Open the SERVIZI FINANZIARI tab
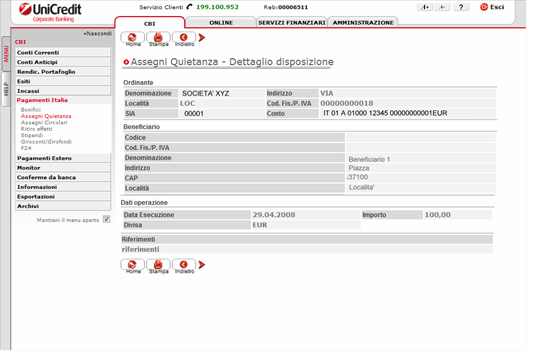The width and height of the screenshot is (547, 363). [292, 22]
